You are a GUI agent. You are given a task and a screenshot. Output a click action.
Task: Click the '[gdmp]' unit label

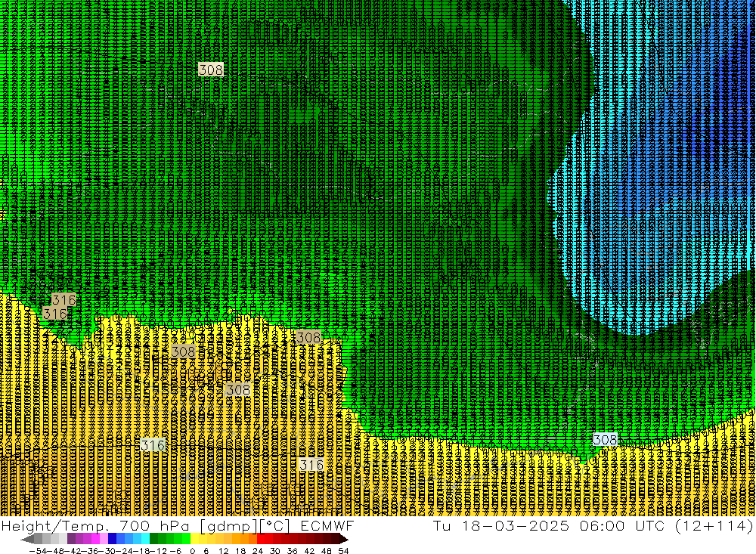[x=230, y=525]
